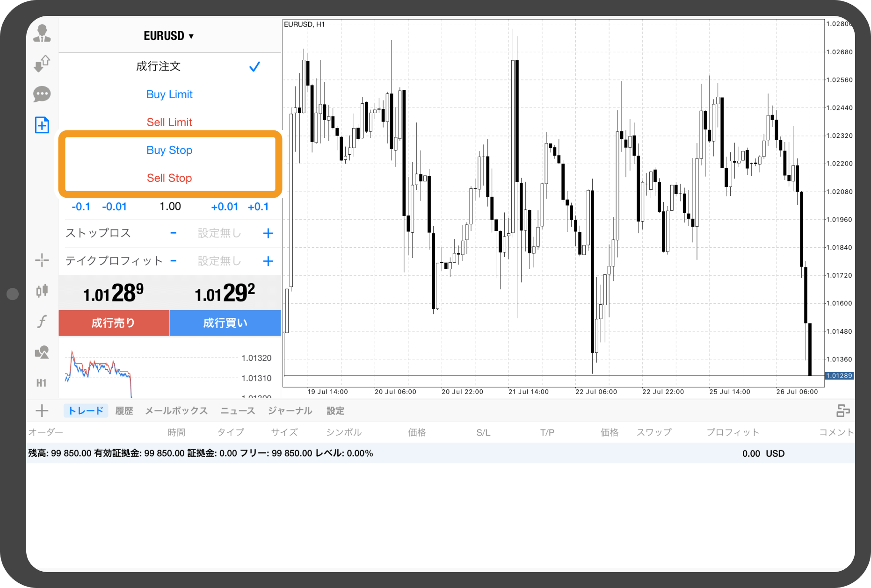
Task: Select the crosshair tool icon
Action: click(x=42, y=260)
